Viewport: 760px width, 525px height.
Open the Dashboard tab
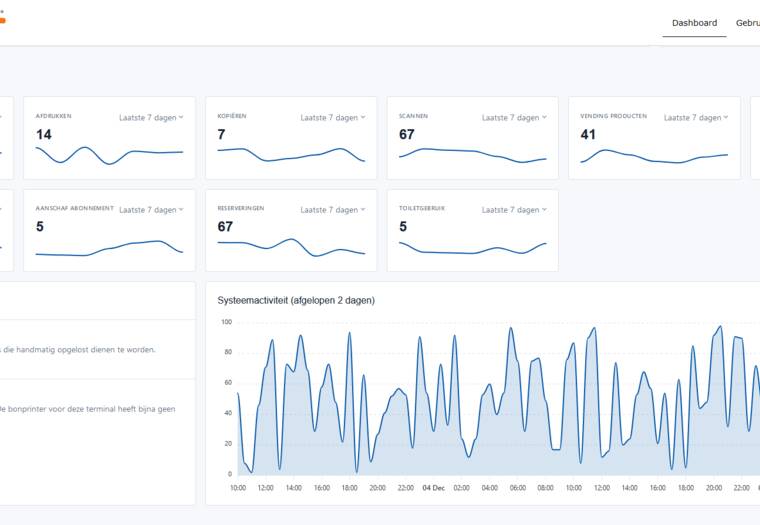pos(694,23)
